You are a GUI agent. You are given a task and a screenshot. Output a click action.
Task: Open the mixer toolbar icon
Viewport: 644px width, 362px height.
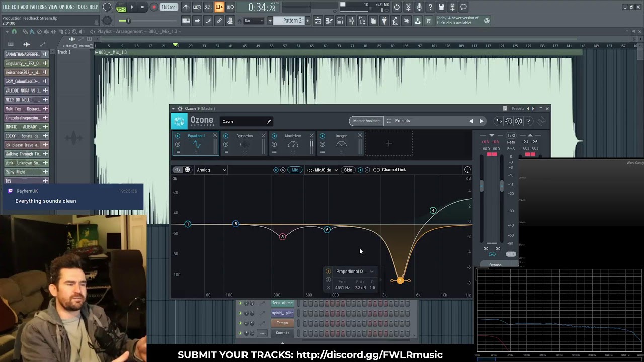pos(351,21)
